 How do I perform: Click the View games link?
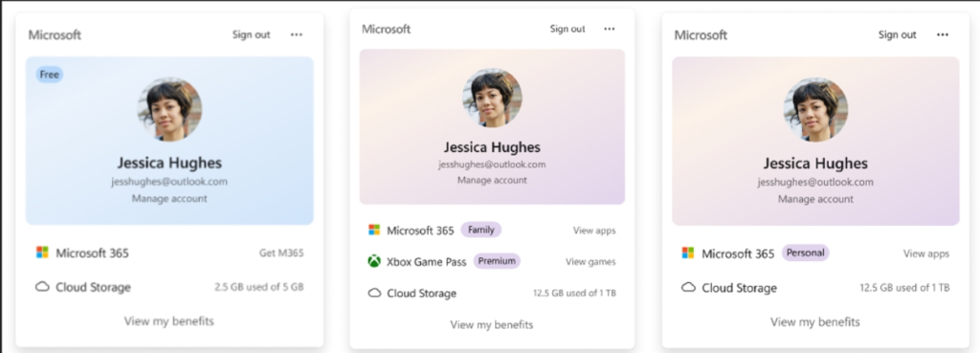[590, 262]
